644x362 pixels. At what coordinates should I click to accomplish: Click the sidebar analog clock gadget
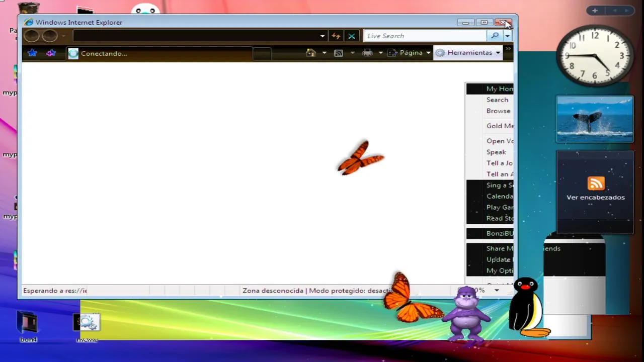pyautogui.click(x=595, y=55)
